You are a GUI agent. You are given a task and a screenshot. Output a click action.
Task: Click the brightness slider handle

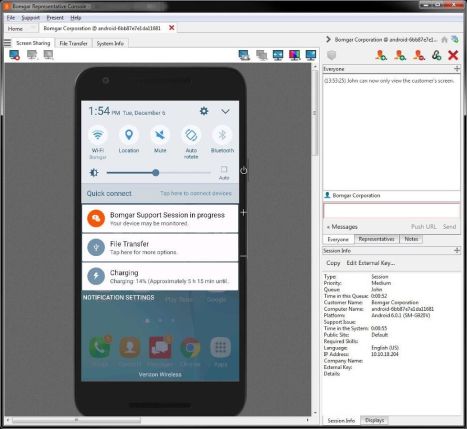pyautogui.click(x=156, y=173)
